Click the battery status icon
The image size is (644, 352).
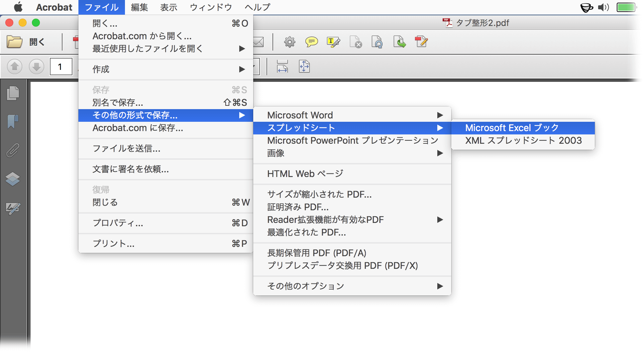(627, 7)
